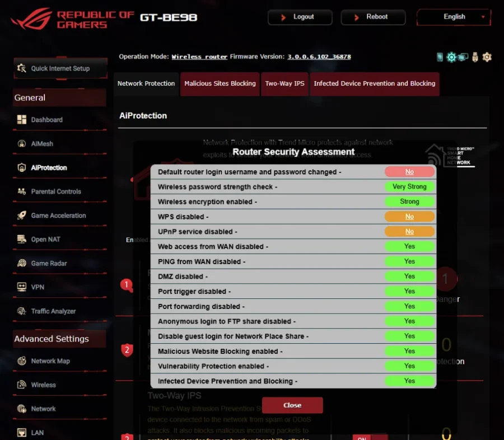Open Parental Controls menu entry

pyautogui.click(x=60, y=191)
